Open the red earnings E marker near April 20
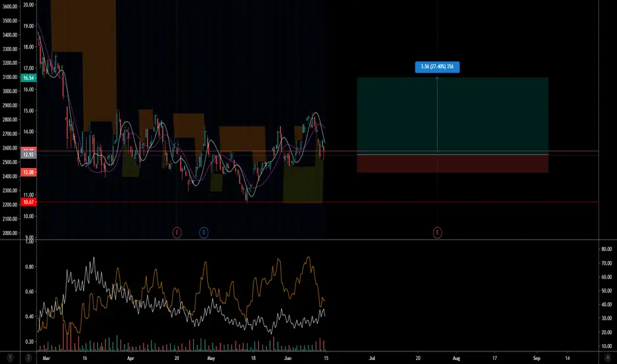The height and width of the screenshot is (364, 617). (177, 232)
